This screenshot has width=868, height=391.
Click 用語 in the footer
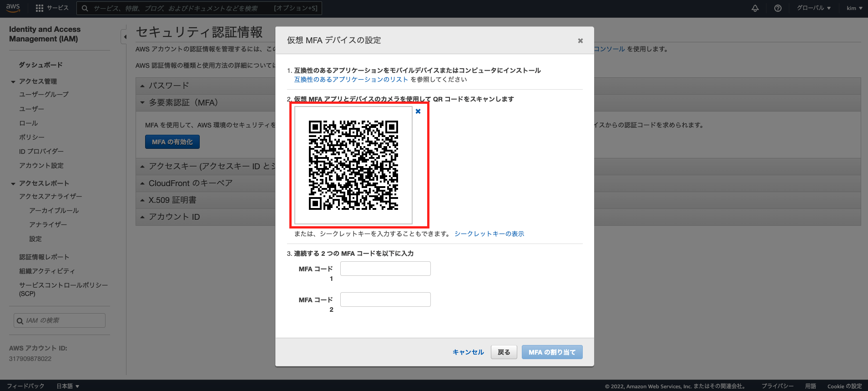[x=810, y=386]
